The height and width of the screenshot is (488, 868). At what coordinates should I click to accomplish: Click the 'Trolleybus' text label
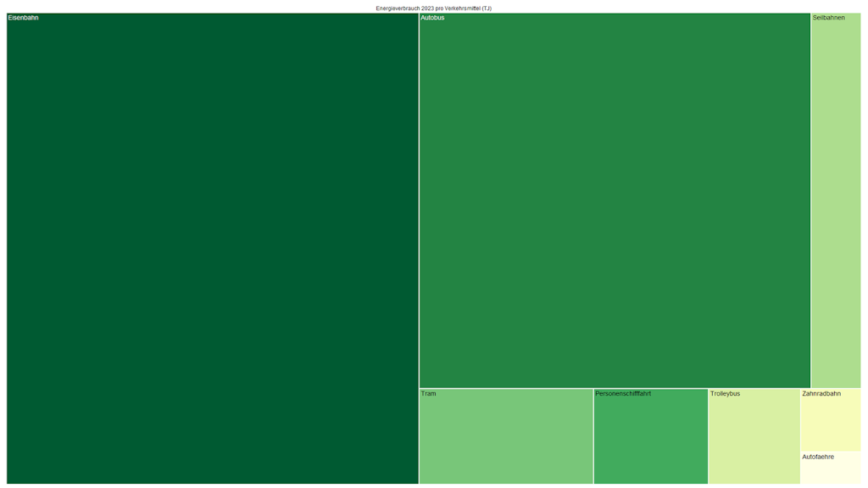click(725, 394)
